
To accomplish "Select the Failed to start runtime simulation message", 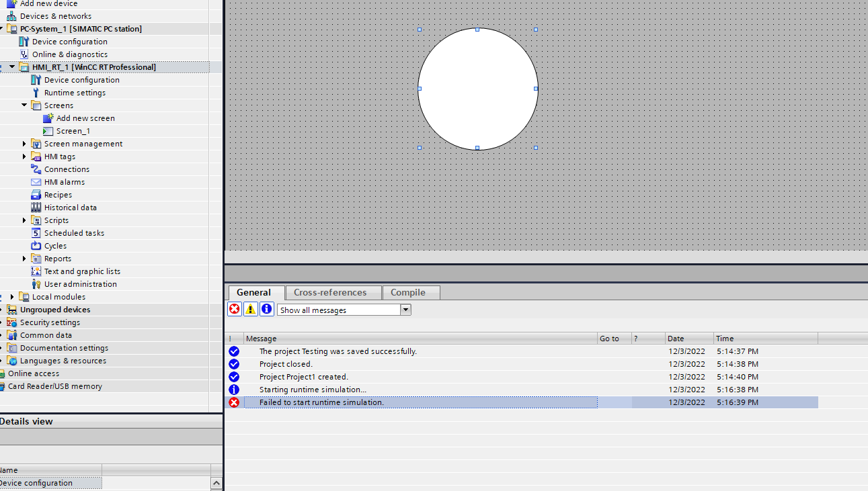I will 321,402.
